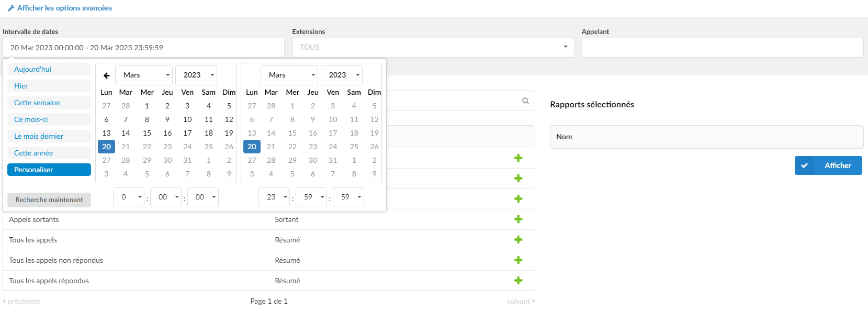This screenshot has height=311, width=868.
Task: Open left calendar month dropdown Mars
Action: click(x=144, y=75)
